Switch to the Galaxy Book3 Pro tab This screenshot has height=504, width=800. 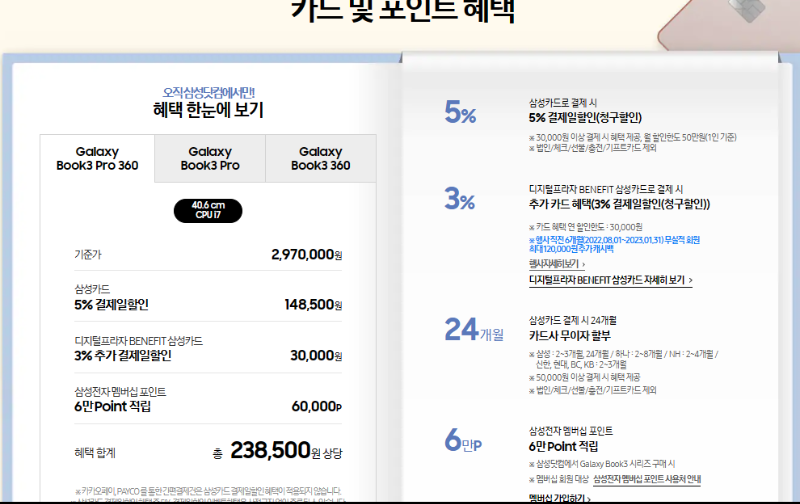point(210,159)
